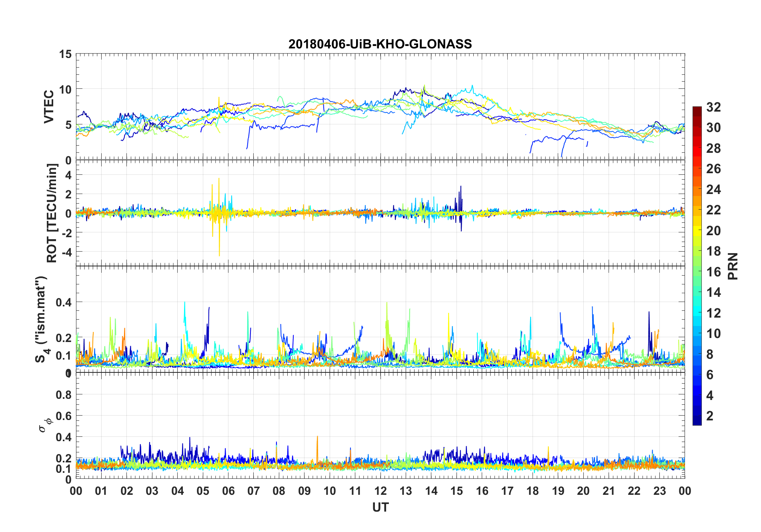Viewport: 761px width, 532px height.
Task: Select the VTEC axis tick 10
Action: [65, 90]
